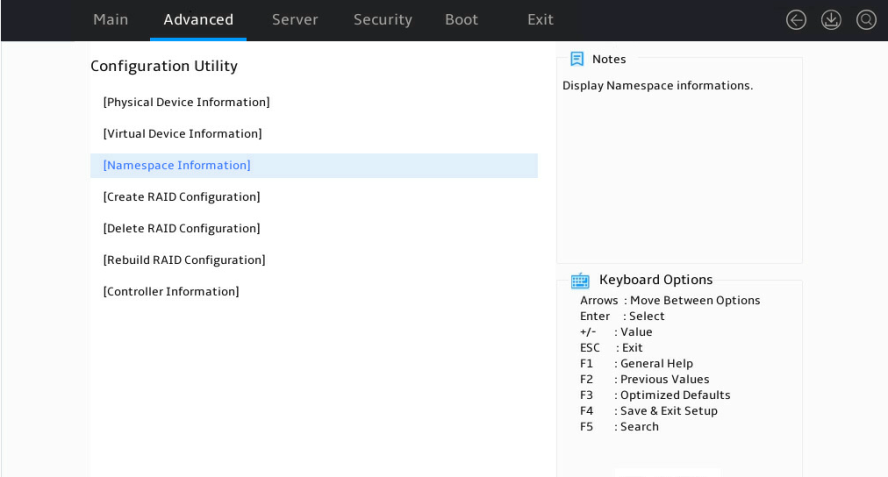Click the Keyboard Options keyboard icon

(x=580, y=280)
